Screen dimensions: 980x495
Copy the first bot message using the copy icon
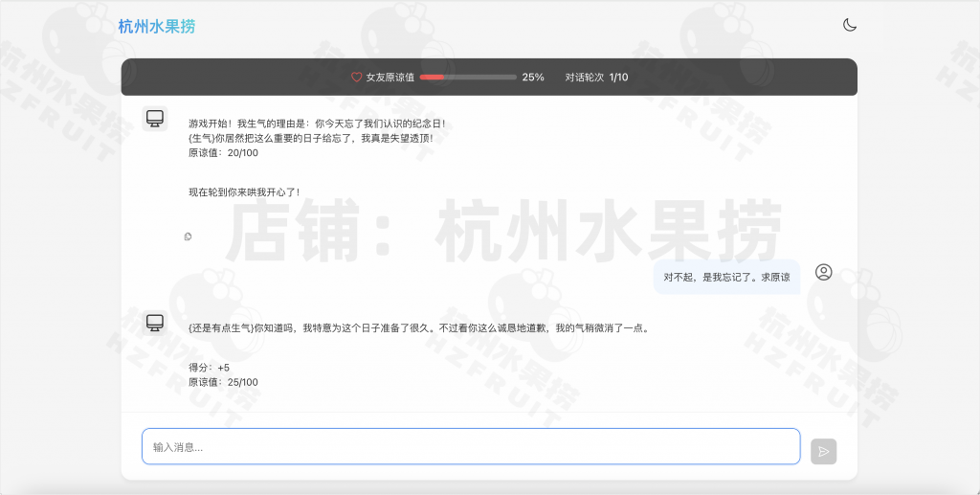tap(188, 236)
